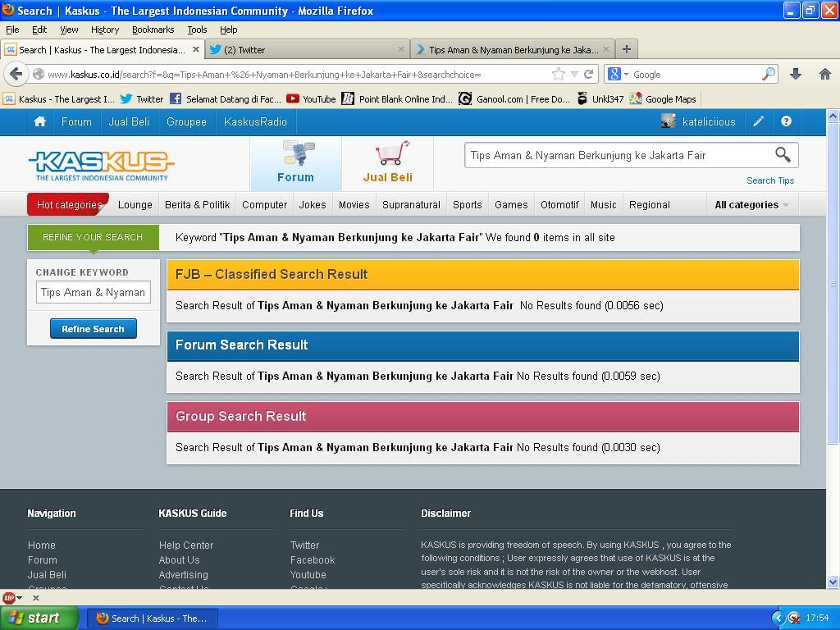Open the URL history dropdown arrow
Viewport: 840px width, 630px height.
pyautogui.click(x=574, y=75)
